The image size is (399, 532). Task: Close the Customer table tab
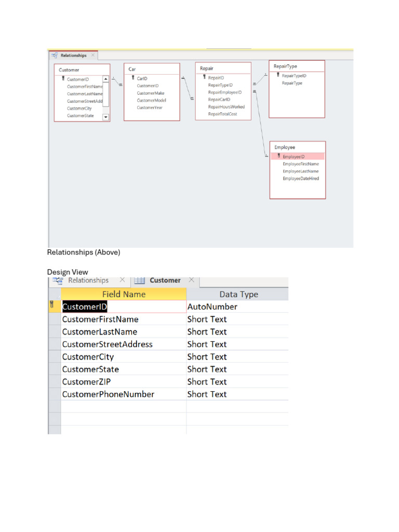pyautogui.click(x=191, y=280)
